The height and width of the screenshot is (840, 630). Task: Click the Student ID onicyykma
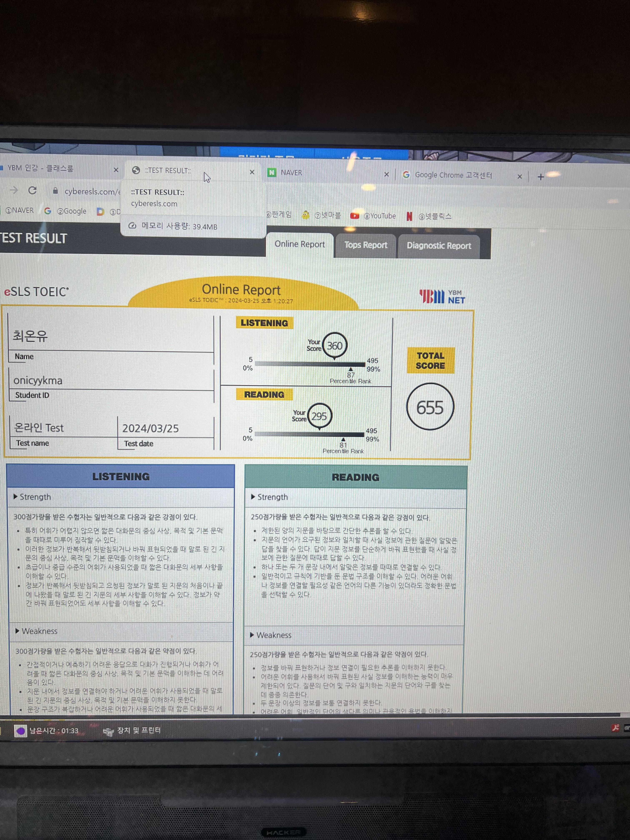click(x=38, y=380)
